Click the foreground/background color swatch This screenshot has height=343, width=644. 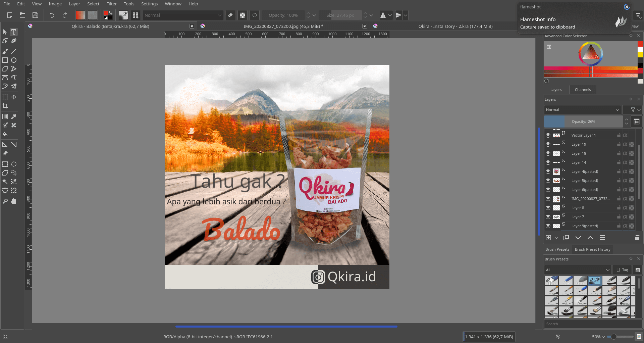click(x=108, y=15)
